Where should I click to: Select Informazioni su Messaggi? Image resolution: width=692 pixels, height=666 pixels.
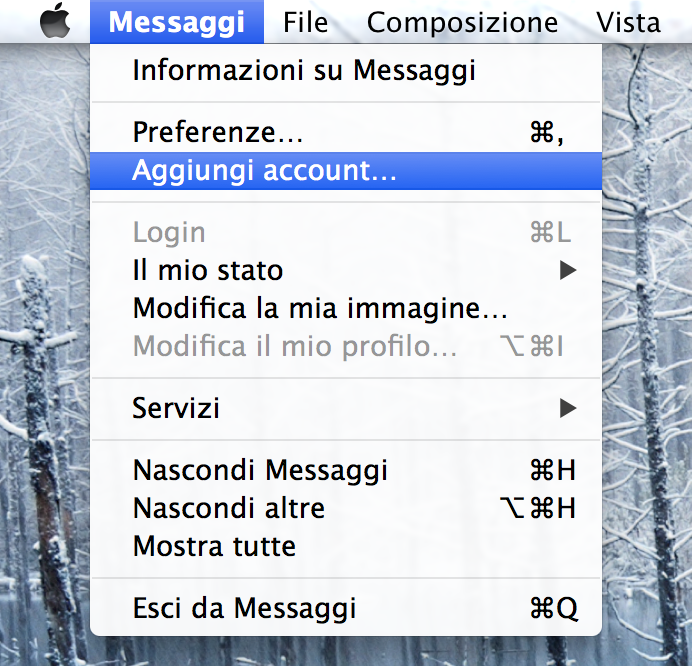point(346,71)
